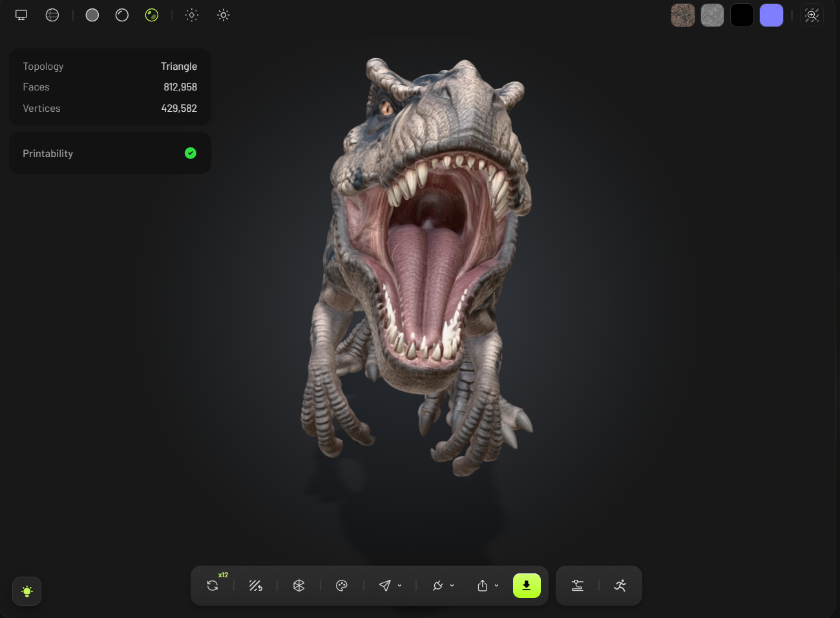Toggle the sun lighting icon
Viewport: 840px width, 618px height.
coord(224,15)
